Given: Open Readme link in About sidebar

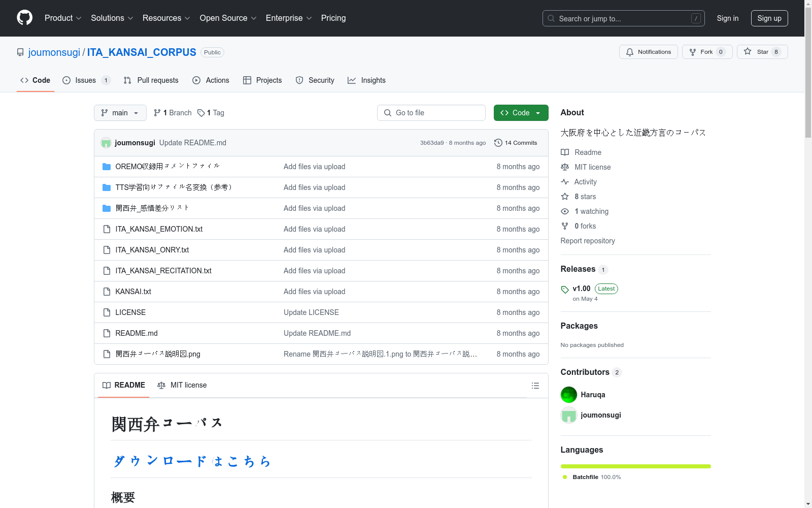Looking at the screenshot, I should 581,152.
